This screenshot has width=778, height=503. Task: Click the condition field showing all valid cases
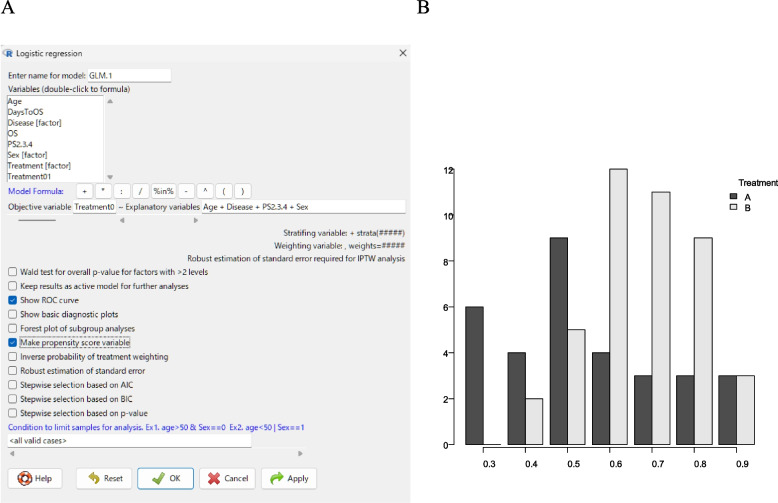130,440
